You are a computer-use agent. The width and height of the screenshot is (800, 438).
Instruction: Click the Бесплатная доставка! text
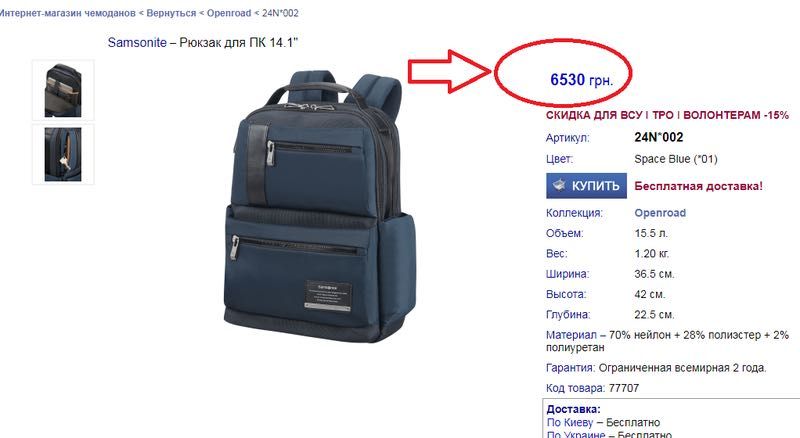point(698,186)
